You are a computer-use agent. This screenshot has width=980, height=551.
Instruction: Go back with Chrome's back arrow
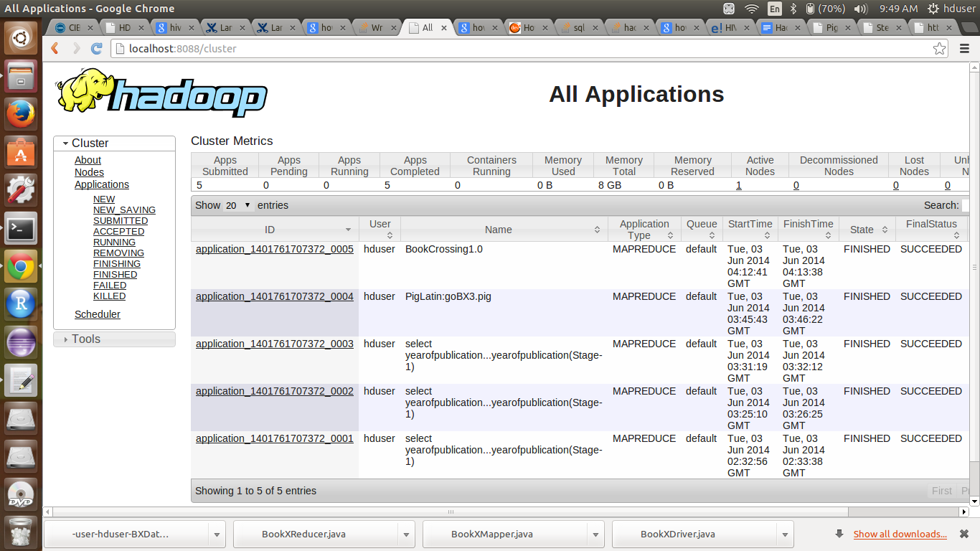[x=55, y=49]
